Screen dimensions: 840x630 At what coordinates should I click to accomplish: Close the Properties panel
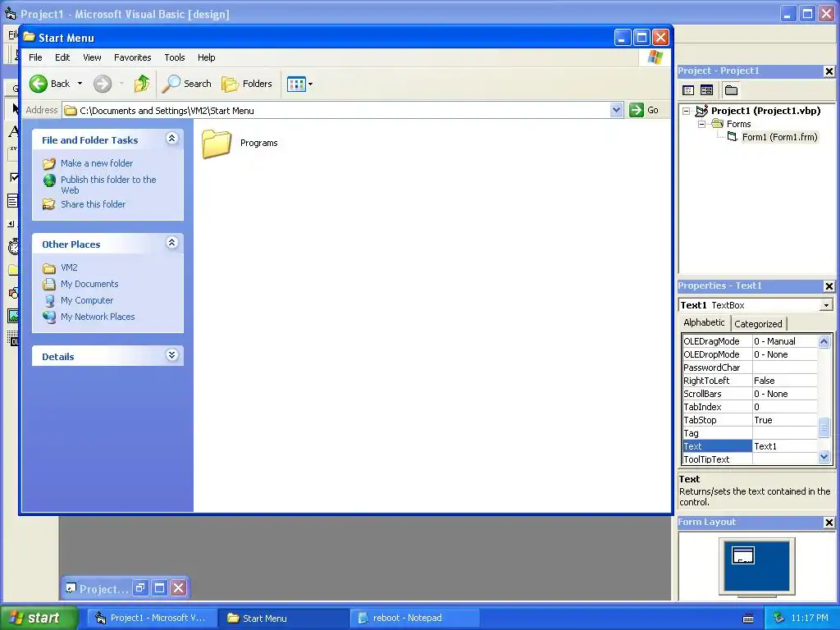tap(829, 286)
